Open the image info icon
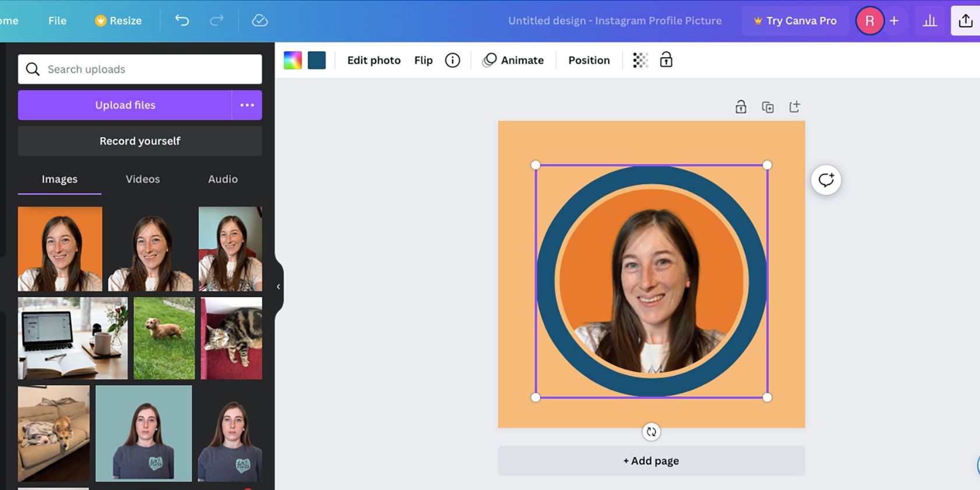Image resolution: width=980 pixels, height=490 pixels. point(453,60)
